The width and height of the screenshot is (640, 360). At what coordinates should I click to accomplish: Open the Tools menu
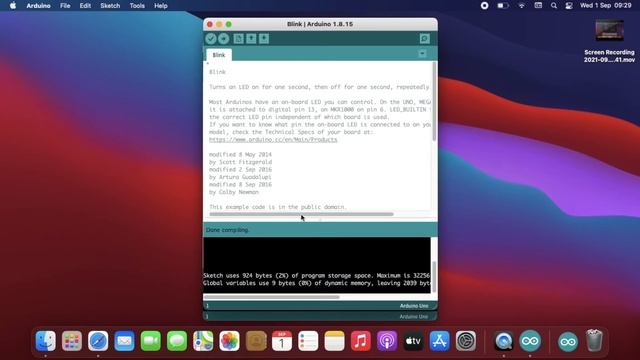coord(137,6)
